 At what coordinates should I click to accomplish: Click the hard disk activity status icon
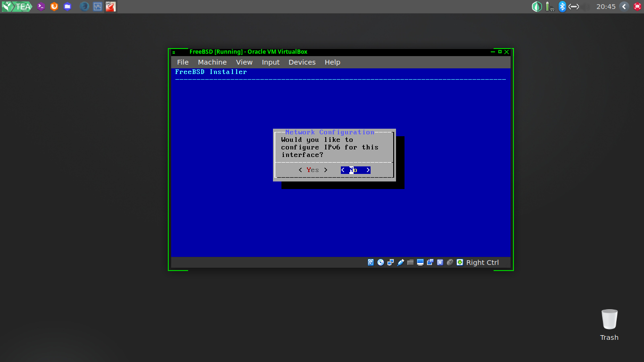[371, 263]
